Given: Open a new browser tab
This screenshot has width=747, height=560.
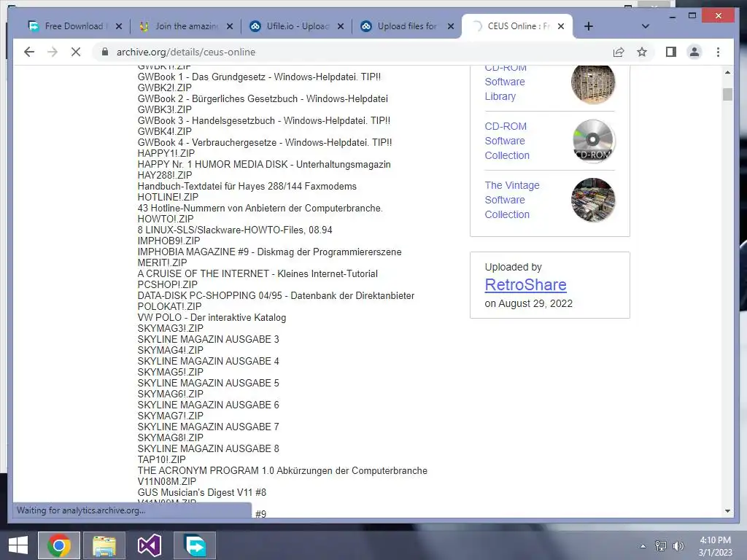Looking at the screenshot, I should pyautogui.click(x=589, y=26).
